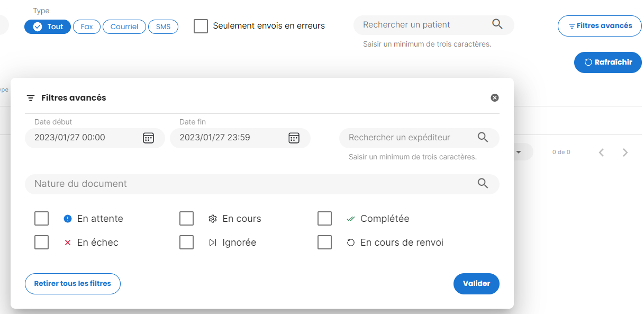Click Retirer tous les filtres
This screenshot has height=314, width=644.
[x=72, y=284]
